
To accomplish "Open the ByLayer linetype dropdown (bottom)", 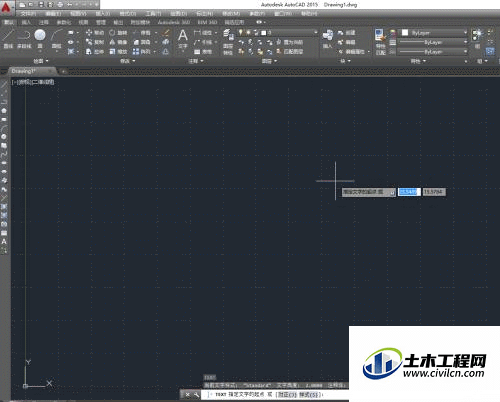I will (x=465, y=52).
